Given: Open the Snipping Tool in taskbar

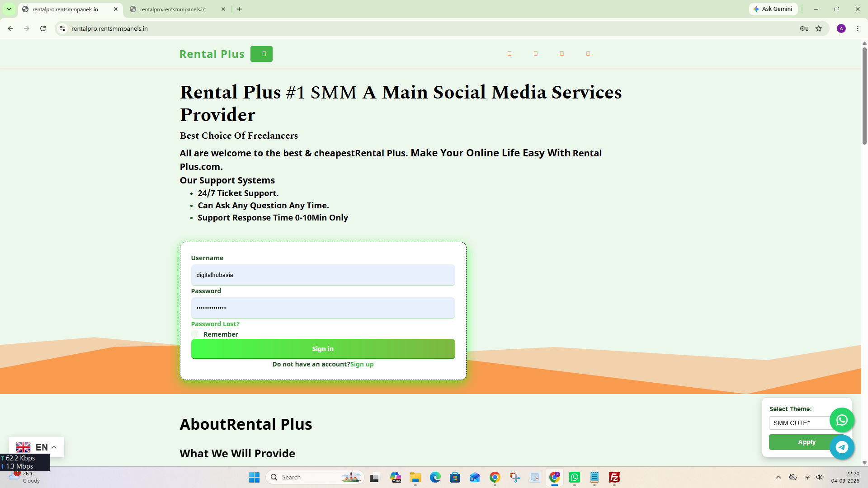Looking at the screenshot, I should [x=515, y=477].
